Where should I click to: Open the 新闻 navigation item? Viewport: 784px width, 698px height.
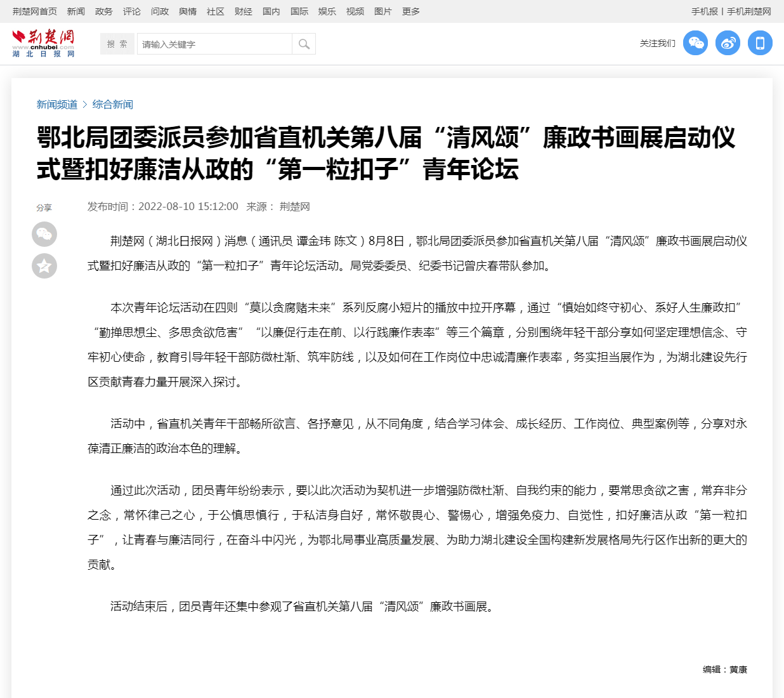[76, 11]
